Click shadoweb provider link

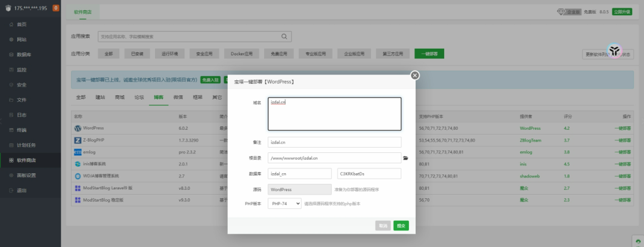(x=530, y=176)
